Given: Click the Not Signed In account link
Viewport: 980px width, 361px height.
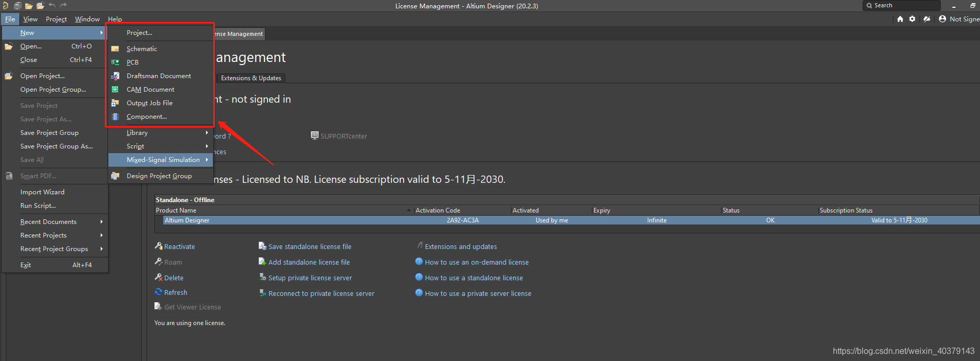Looking at the screenshot, I should 964,19.
